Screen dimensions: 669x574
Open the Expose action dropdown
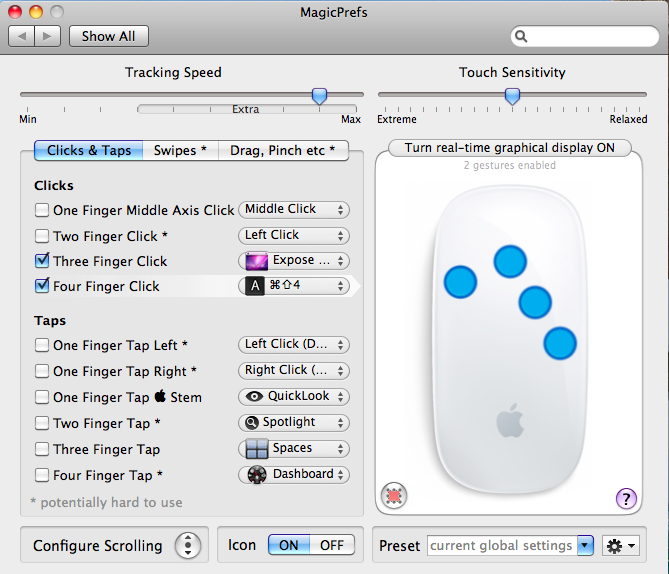pos(294,261)
